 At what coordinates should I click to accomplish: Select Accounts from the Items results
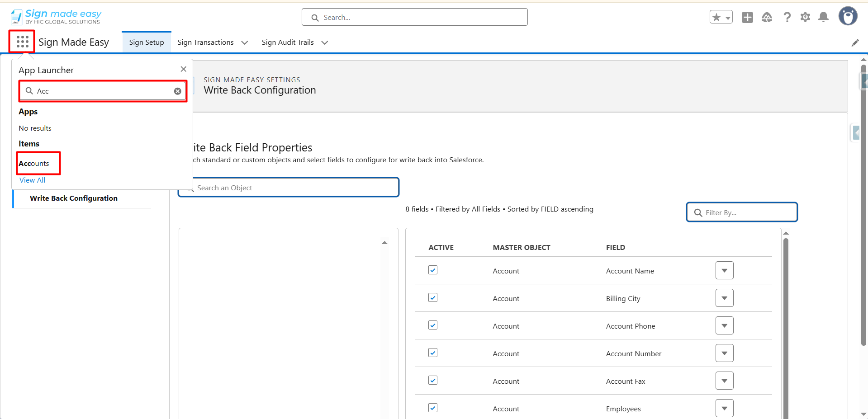click(x=34, y=164)
